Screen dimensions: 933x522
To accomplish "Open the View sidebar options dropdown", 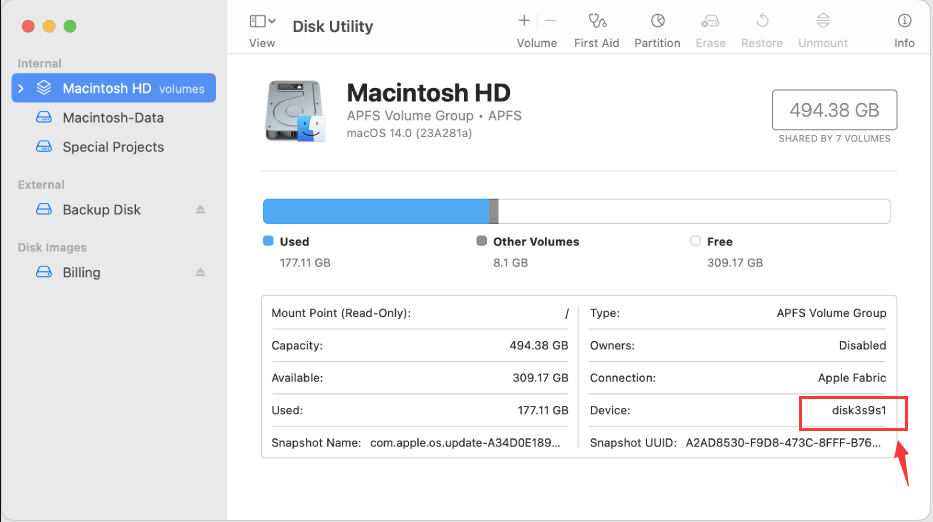I will (x=262, y=21).
